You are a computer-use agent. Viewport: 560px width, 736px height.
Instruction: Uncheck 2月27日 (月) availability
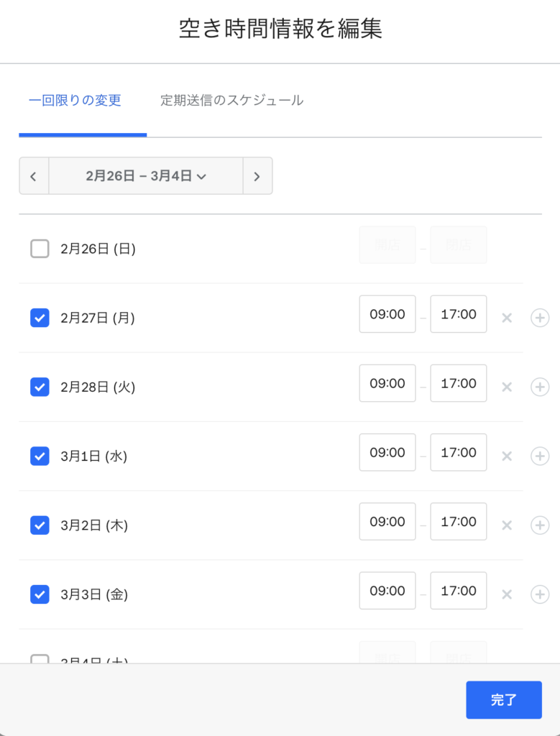point(40,318)
